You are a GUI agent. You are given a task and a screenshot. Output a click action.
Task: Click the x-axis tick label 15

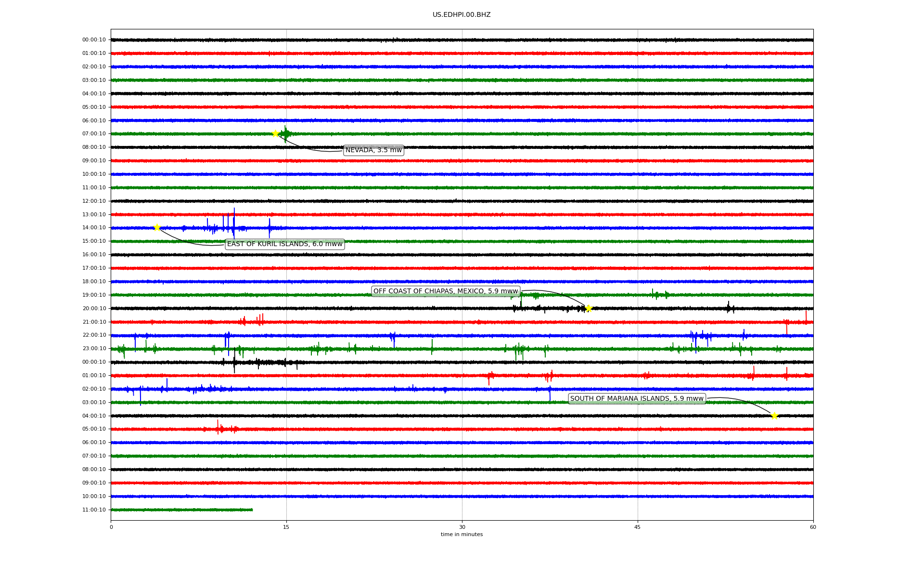pos(286,527)
